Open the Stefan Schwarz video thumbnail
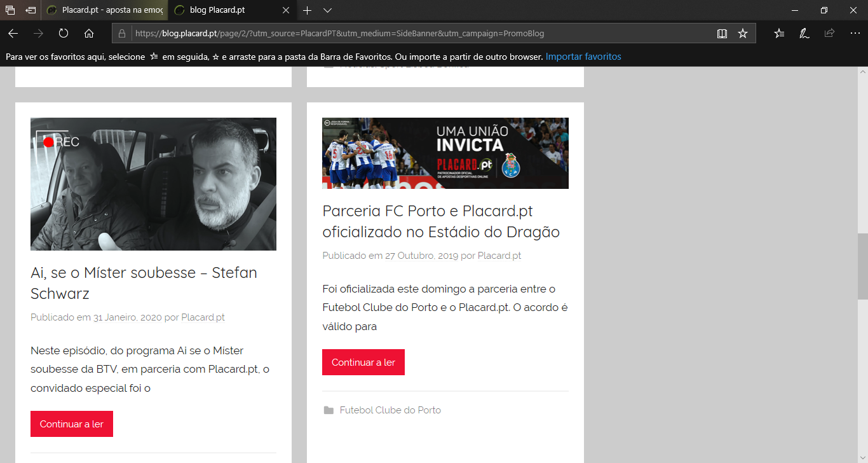This screenshot has width=868, height=463. (153, 184)
